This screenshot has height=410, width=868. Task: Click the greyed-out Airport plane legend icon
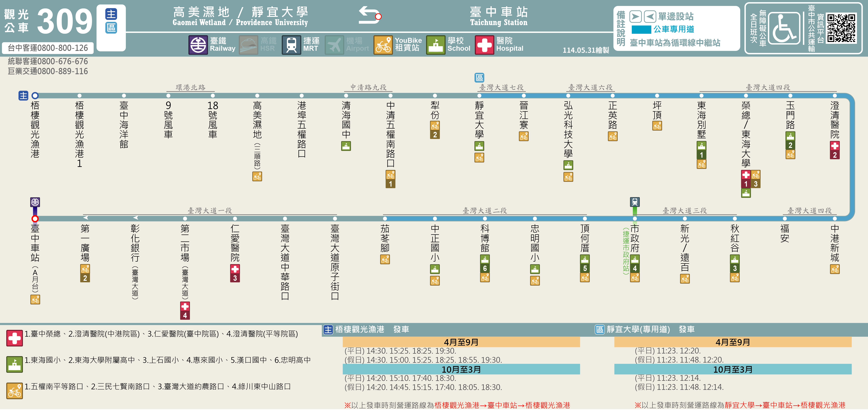[335, 45]
